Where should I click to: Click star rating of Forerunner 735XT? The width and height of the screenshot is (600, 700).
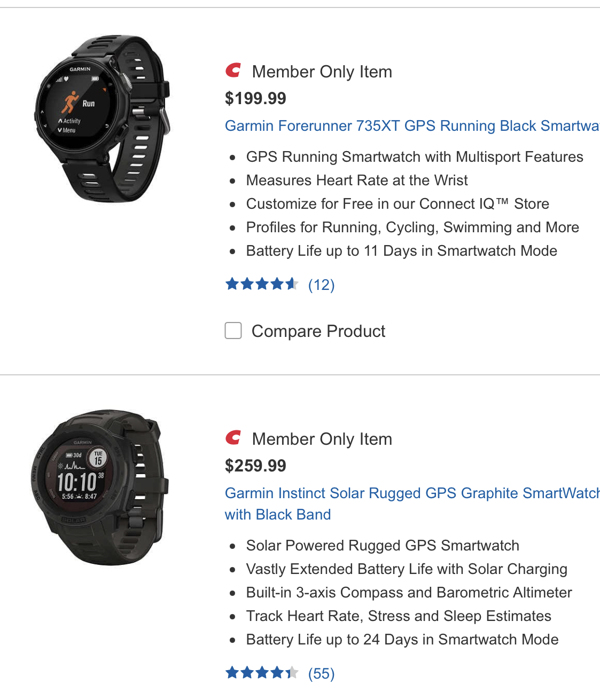point(261,284)
